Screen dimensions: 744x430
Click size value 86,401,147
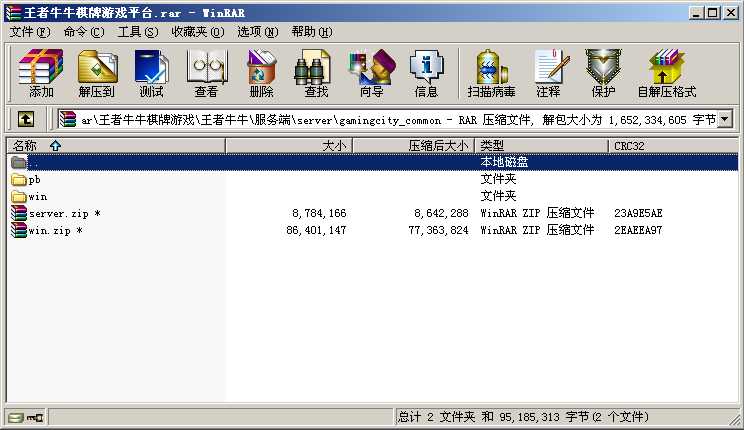coord(316,231)
